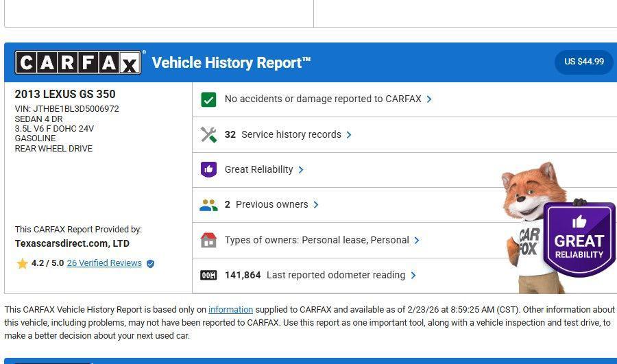The image size is (617, 364).
Task: Click the odometer reading icon
Action: (x=208, y=276)
